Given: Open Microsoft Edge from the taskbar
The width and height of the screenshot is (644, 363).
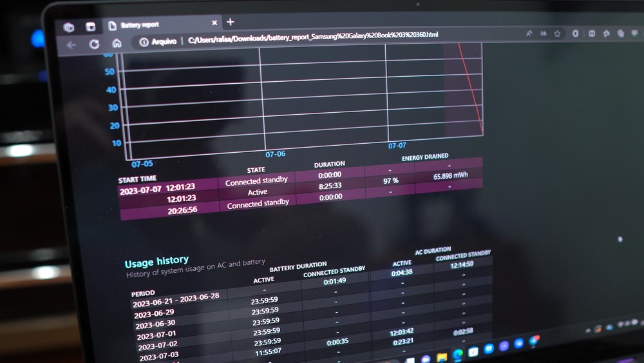Looking at the screenshot, I should point(457,353).
